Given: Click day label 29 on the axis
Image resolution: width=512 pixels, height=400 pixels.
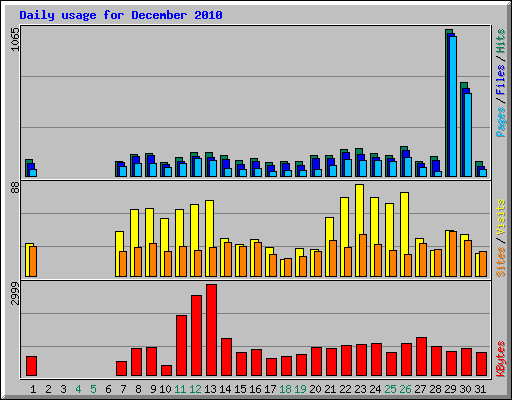Looking at the screenshot, I should [x=450, y=389].
